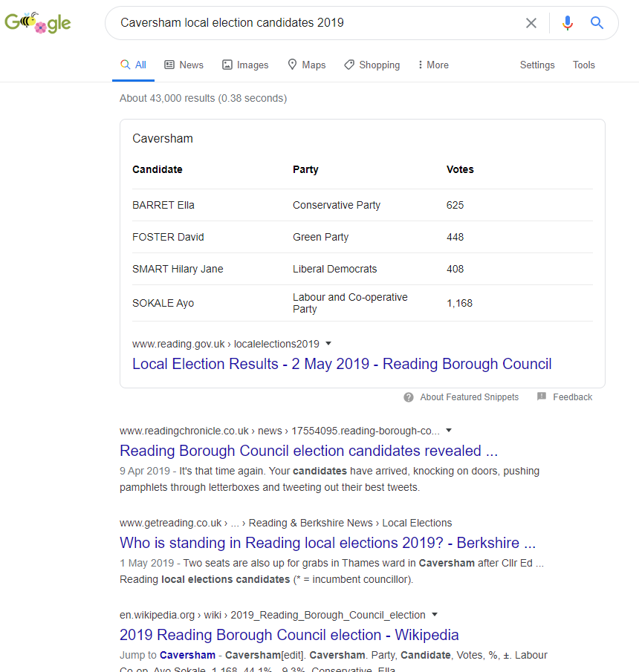Image resolution: width=639 pixels, height=672 pixels.
Task: Switch to the Images tab
Action: point(245,65)
